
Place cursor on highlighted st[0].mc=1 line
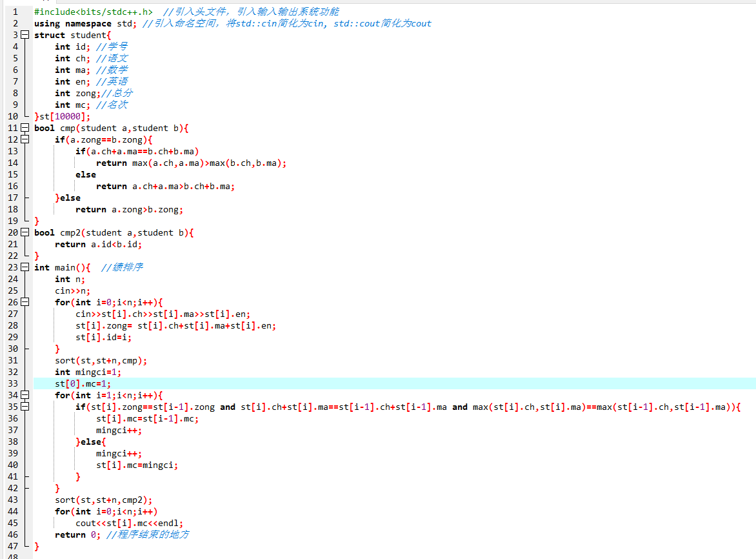point(83,383)
